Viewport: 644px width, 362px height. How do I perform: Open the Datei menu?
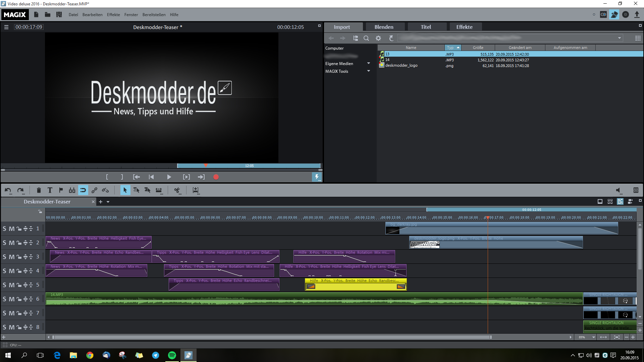coord(73,14)
